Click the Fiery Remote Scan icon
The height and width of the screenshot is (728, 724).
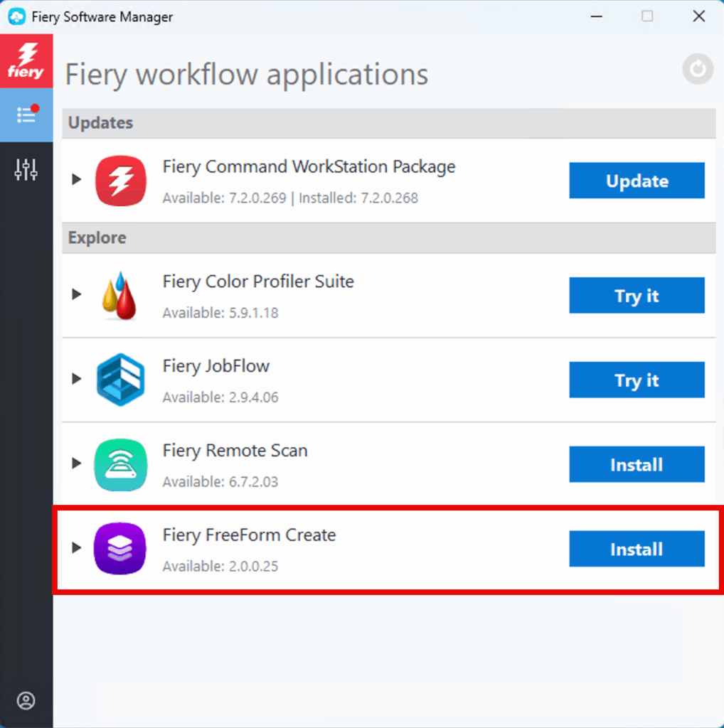121,464
